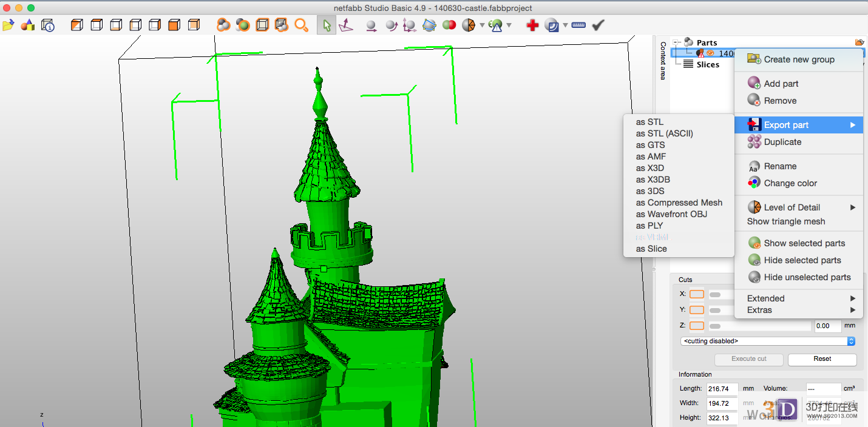Click Duplicate in the context menu
This screenshot has height=427, width=868.
[x=782, y=142]
